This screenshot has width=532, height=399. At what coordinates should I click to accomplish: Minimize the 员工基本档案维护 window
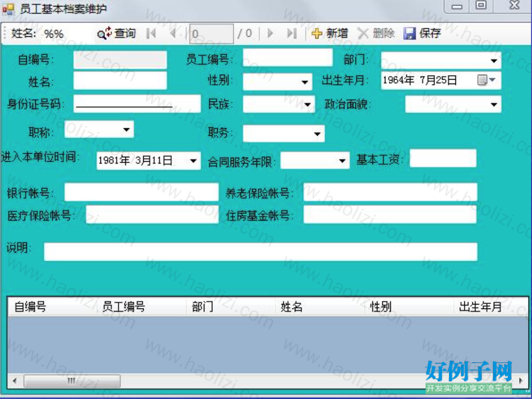(457, 6)
